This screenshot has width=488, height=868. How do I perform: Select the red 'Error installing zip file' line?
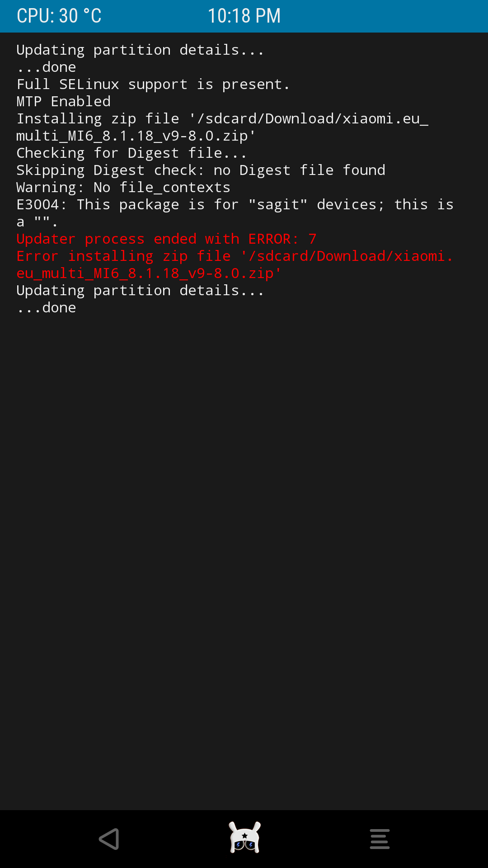tap(235, 264)
